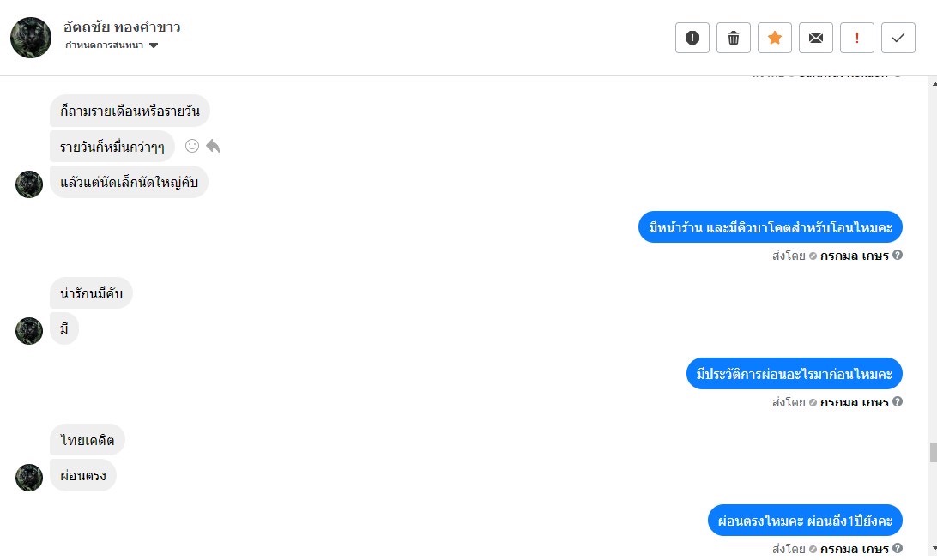Toggle the orange star follow-up marker
Screen dimensions: 937x560
point(775,38)
